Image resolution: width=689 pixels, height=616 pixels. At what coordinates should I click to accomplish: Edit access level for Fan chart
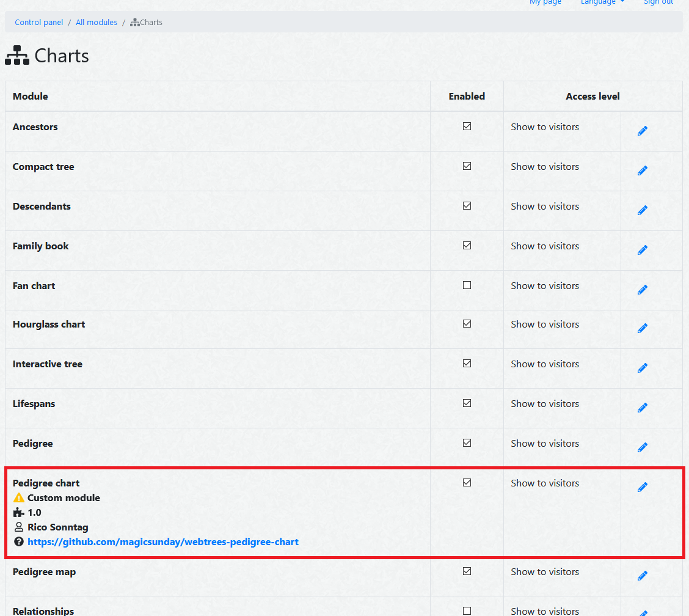coord(643,289)
